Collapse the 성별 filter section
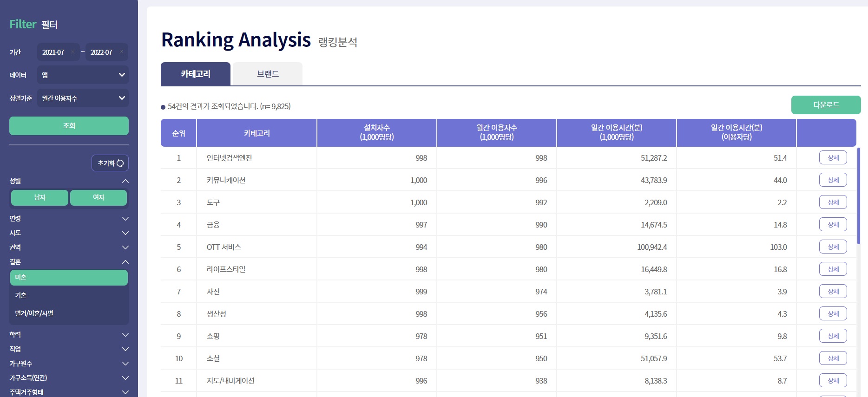Viewport: 868px width, 397px height. click(x=125, y=181)
